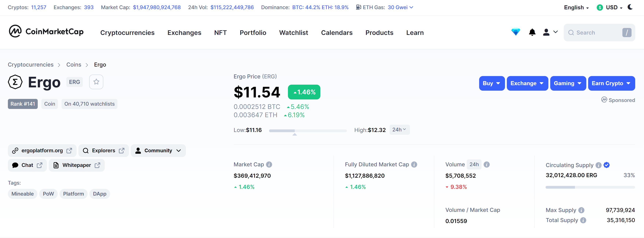
Task: Toggle dark mode with the moon icon
Action: (630, 7)
